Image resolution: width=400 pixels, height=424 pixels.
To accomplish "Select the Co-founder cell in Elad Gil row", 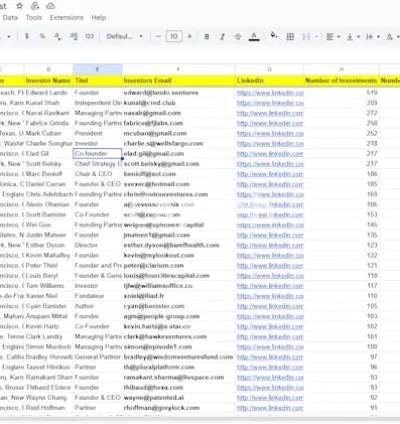I will pyautogui.click(x=98, y=154).
